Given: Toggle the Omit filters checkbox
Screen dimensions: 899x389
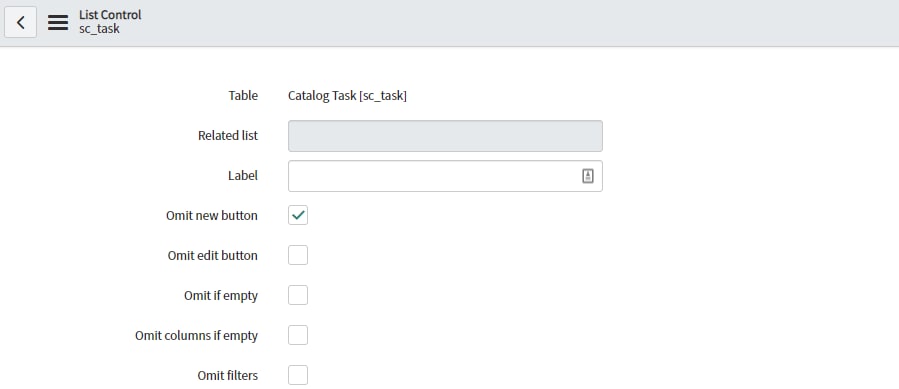Looking at the screenshot, I should coord(298,375).
